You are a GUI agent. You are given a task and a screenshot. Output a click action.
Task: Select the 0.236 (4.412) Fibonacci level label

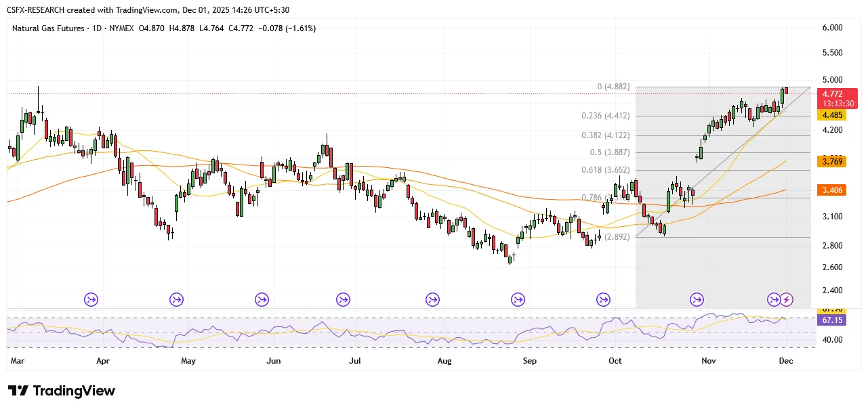click(606, 116)
